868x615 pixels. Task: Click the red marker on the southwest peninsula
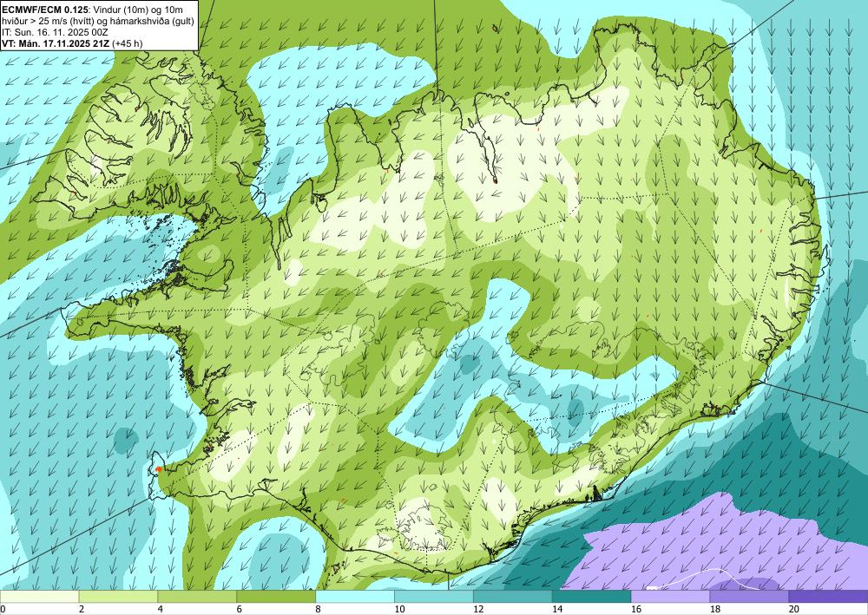[159, 469]
